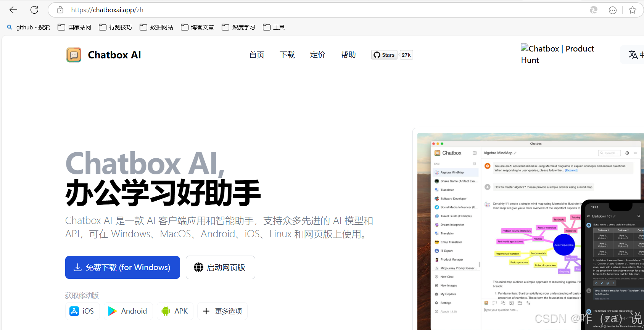Click the 27k star count badge
Viewport: 644px width, 330px height.
point(406,55)
